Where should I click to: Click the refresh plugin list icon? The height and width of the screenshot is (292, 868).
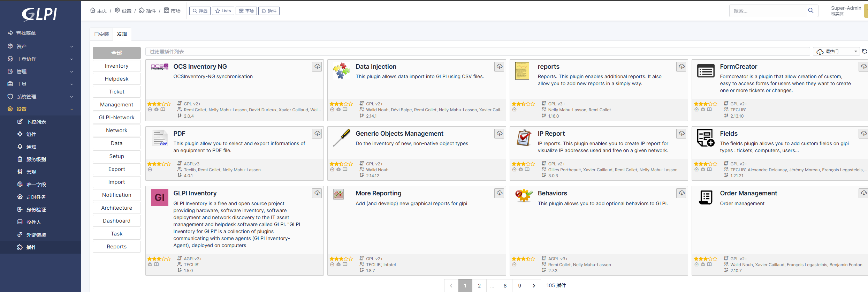[x=865, y=51]
